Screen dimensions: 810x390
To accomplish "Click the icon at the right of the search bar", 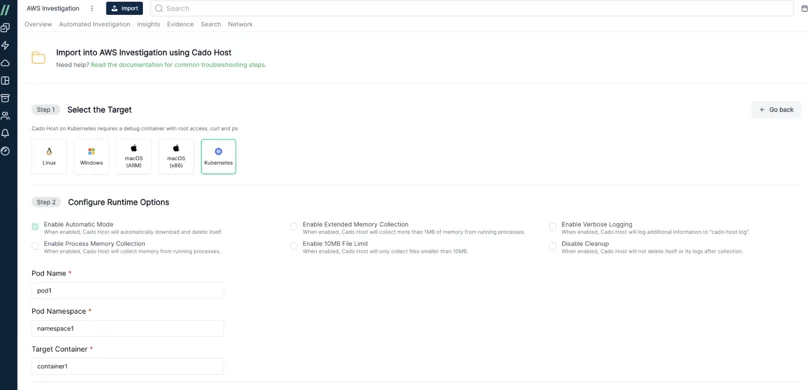I will [804, 9].
